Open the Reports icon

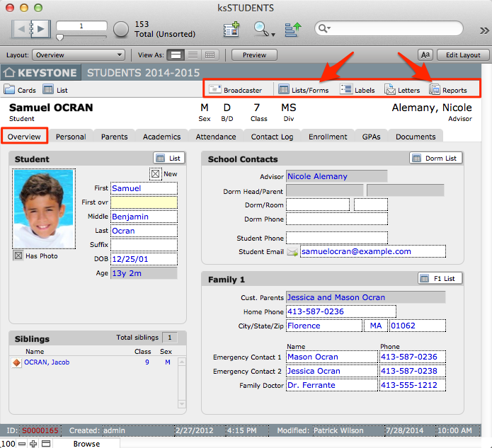tap(435, 90)
